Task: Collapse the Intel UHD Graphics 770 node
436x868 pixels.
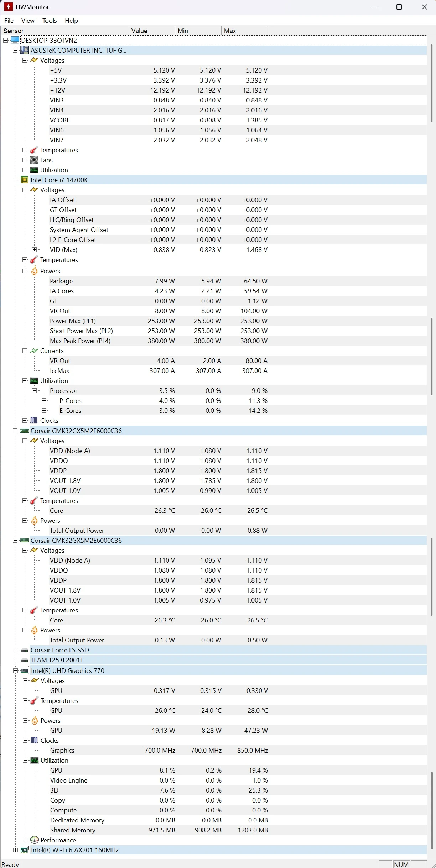Action: click(16, 670)
